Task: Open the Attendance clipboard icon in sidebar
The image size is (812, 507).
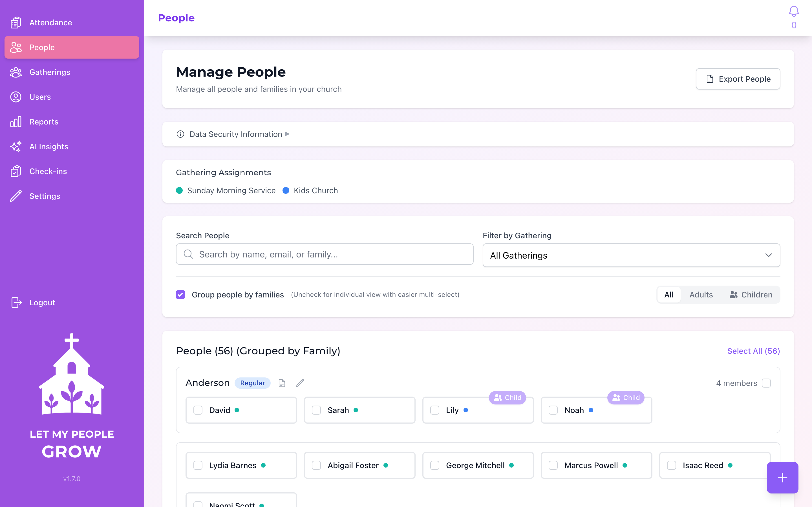Action: tap(16, 23)
